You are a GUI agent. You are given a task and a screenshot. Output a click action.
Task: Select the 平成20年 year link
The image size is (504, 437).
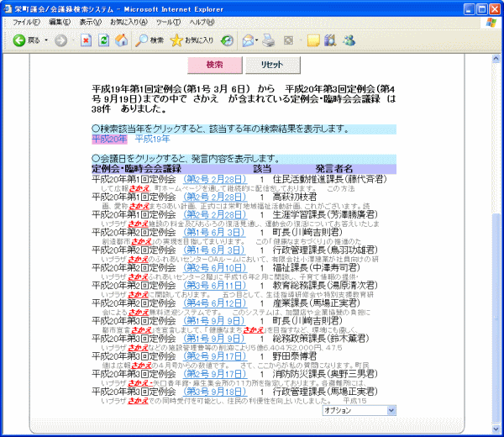click(109, 140)
